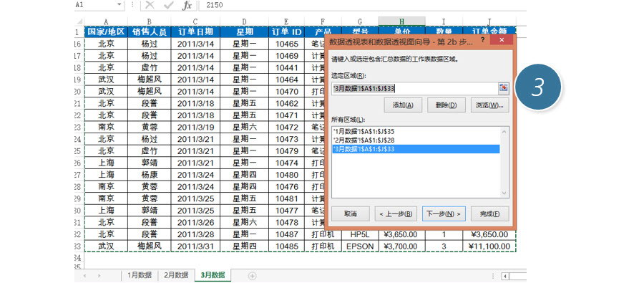
Task: Click the 星期六 cell in row 31
Action: 245,223
